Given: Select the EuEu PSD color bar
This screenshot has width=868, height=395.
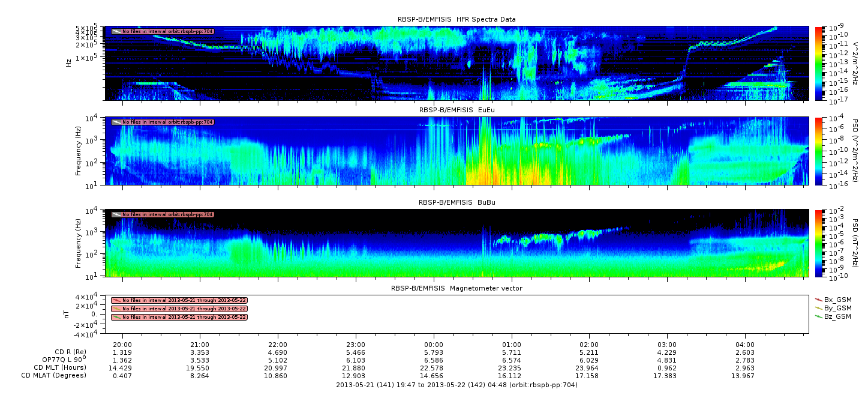Looking at the screenshot, I should pyautogui.click(x=818, y=151).
